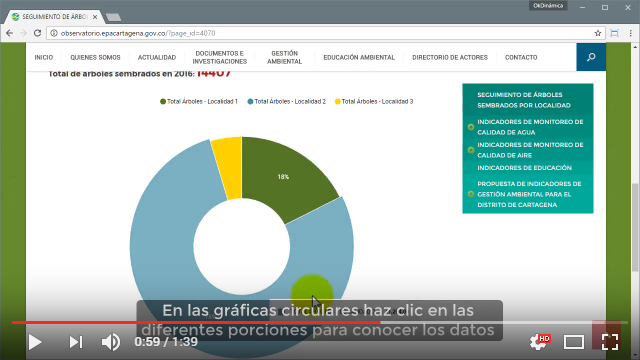
Task: Toggle Localidad 3 legend series
Action: point(374,102)
